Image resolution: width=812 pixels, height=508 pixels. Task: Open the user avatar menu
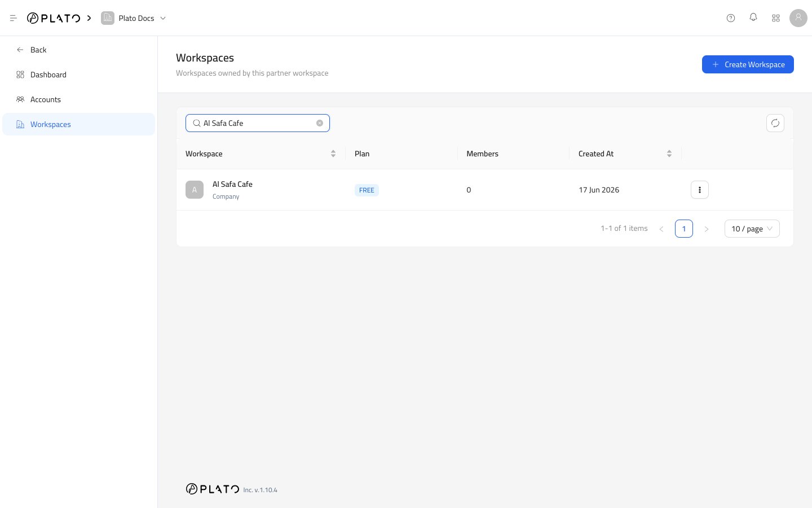click(x=798, y=18)
